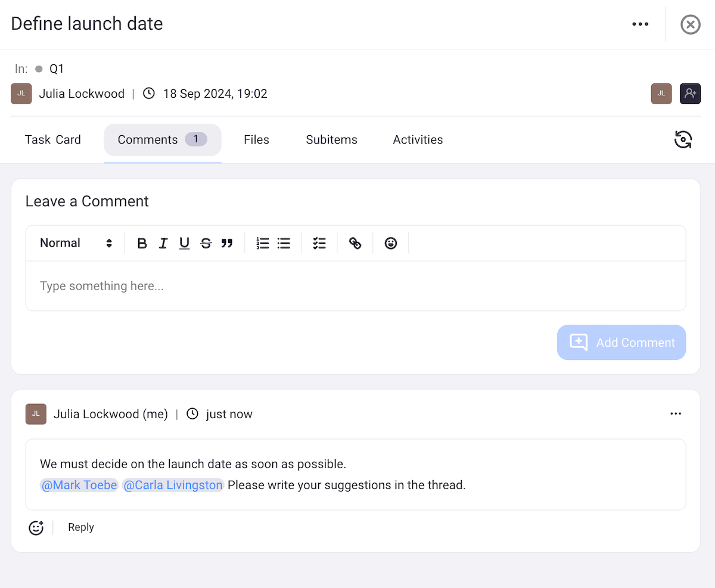The width and height of the screenshot is (715, 588).
Task: Open task options three-dot menu
Action: [640, 24]
